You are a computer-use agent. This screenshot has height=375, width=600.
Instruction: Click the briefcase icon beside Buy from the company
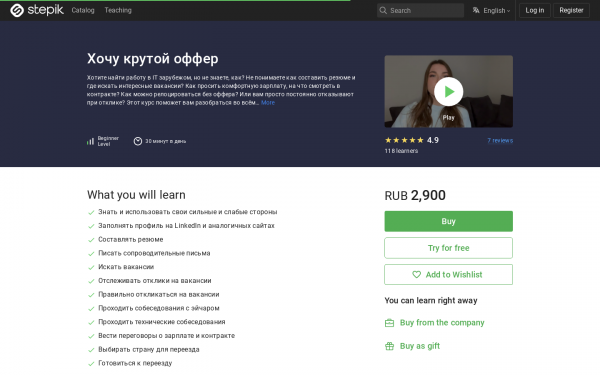389,323
